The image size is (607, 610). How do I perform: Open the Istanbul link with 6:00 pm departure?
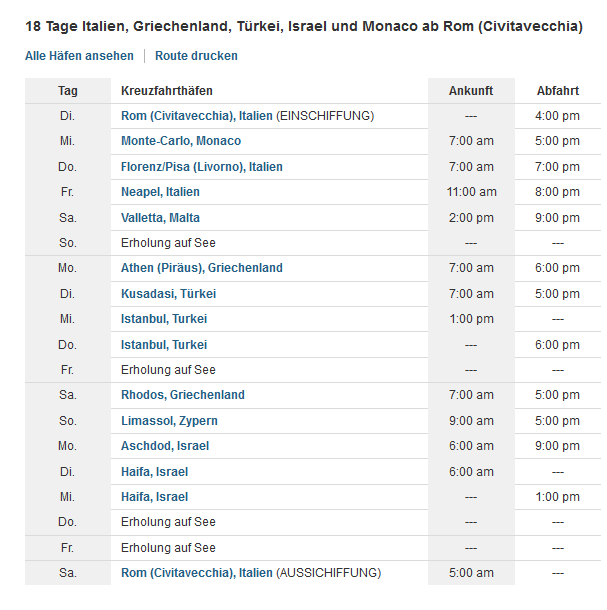click(164, 345)
